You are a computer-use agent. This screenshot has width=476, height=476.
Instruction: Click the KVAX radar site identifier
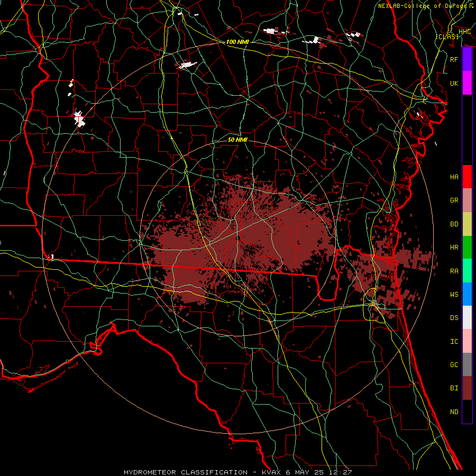click(270, 472)
